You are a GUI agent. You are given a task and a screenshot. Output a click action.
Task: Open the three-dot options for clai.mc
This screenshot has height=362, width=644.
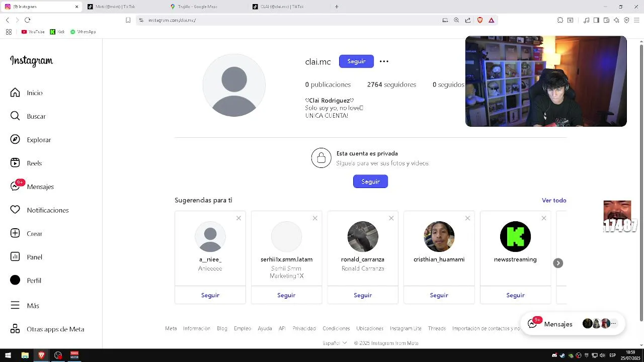384,61
